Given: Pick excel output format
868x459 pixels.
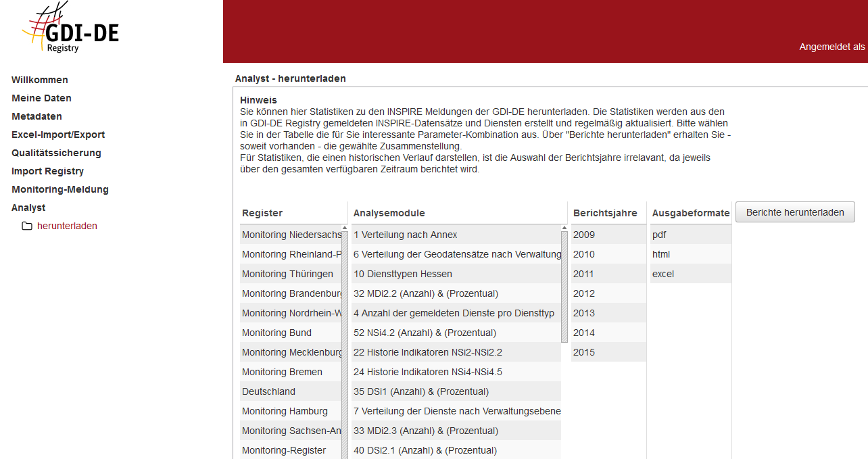Looking at the screenshot, I should pyautogui.click(x=691, y=274).
